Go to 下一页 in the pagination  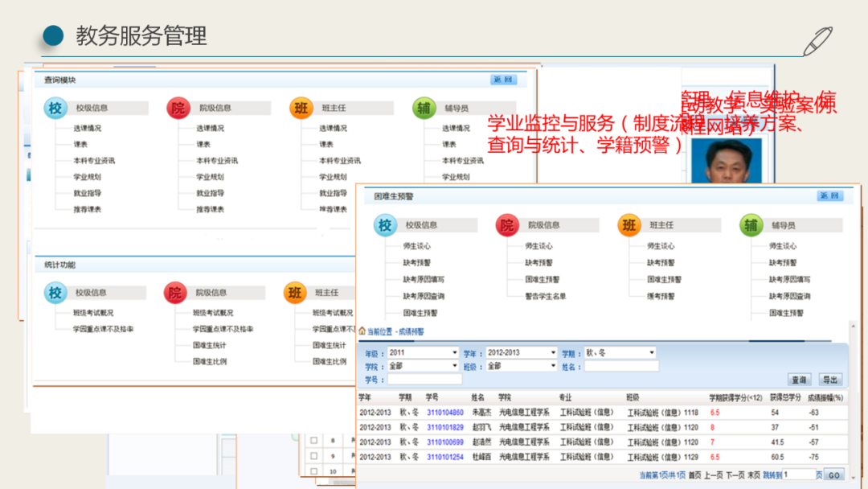[735, 475]
